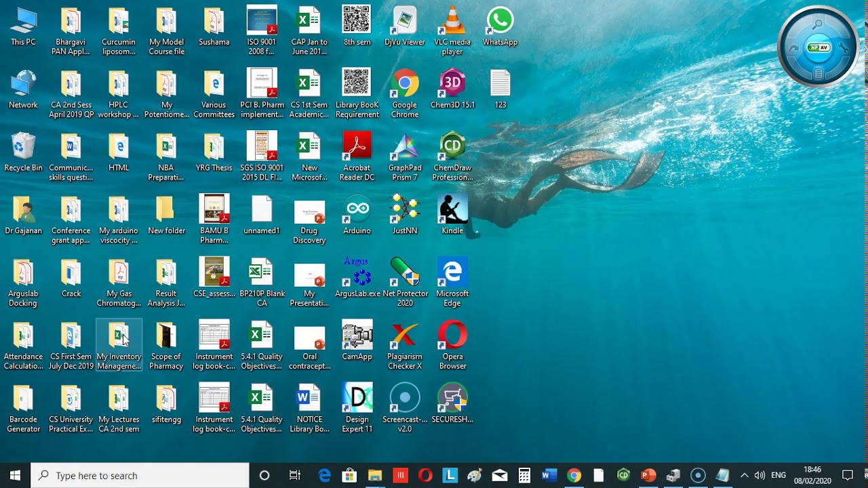Image resolution: width=868 pixels, height=488 pixels.
Task: Open the volume control in system tray
Action: [759, 475]
